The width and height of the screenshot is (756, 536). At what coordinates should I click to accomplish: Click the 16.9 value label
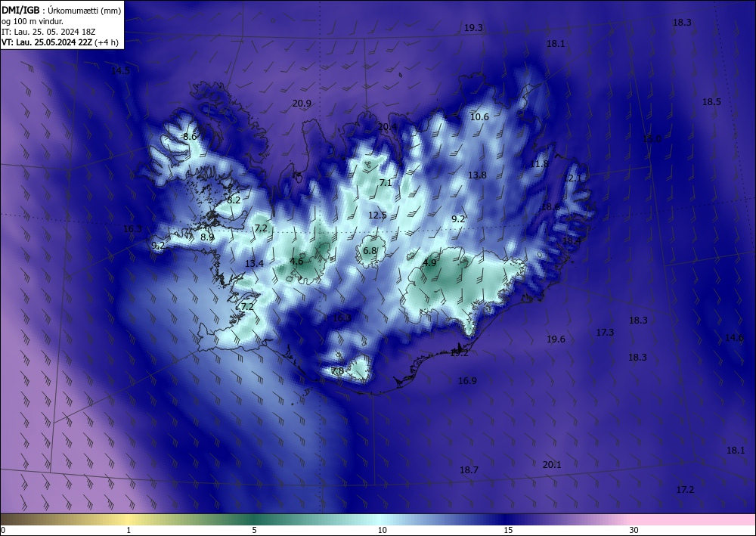tap(467, 381)
